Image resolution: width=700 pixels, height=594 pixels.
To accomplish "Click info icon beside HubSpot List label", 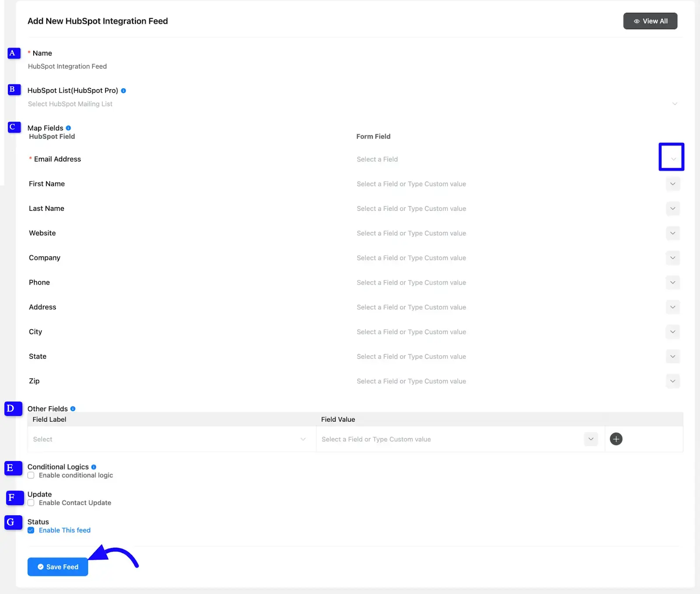I will (123, 91).
